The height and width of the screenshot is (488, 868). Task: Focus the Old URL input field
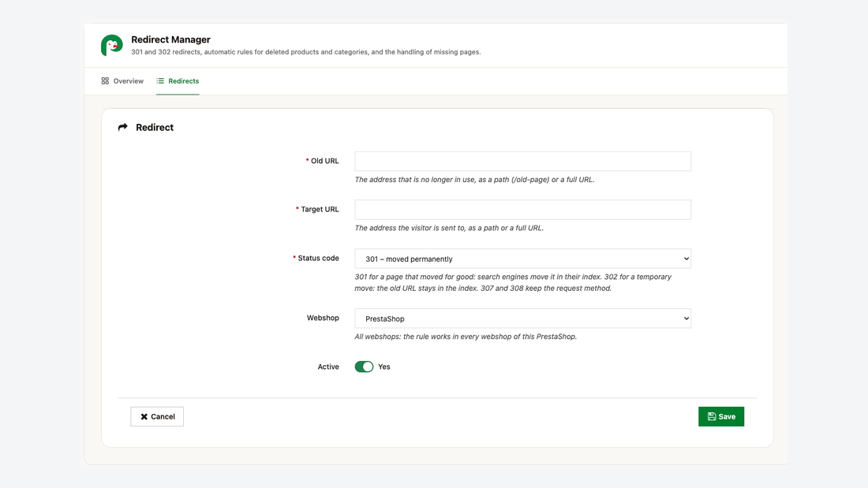[522, 161]
